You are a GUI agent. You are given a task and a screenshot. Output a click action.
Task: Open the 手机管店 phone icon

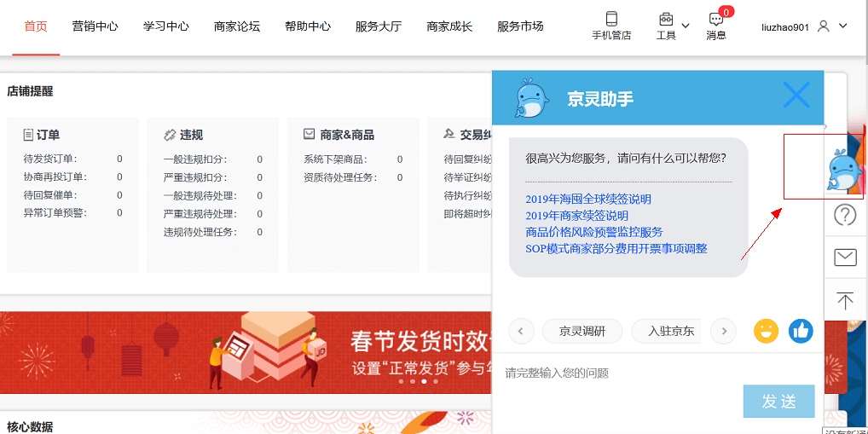click(611, 19)
